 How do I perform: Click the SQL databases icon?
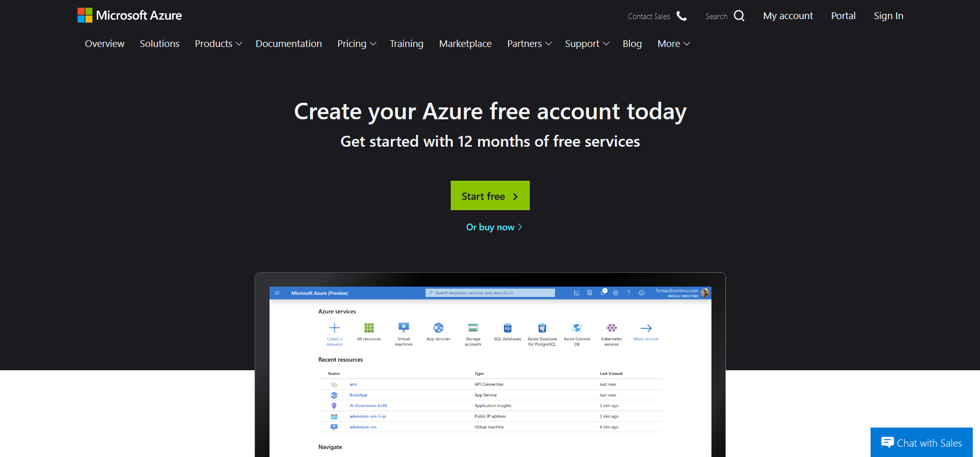point(508,328)
